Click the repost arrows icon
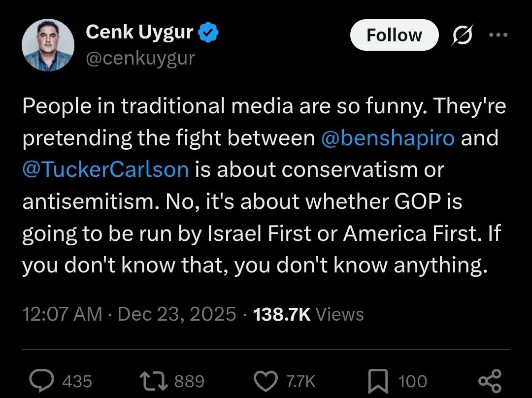Viewport: 532px width, 398px height. (x=152, y=381)
